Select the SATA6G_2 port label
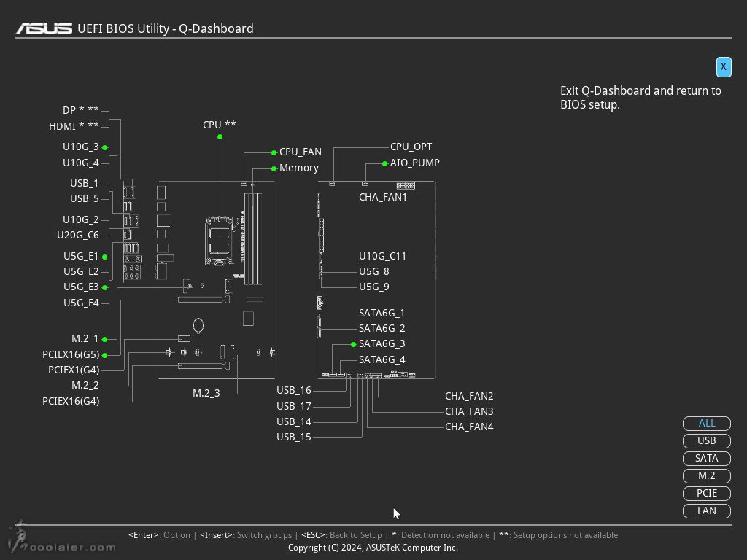Image resolution: width=747 pixels, height=560 pixels. [382, 329]
